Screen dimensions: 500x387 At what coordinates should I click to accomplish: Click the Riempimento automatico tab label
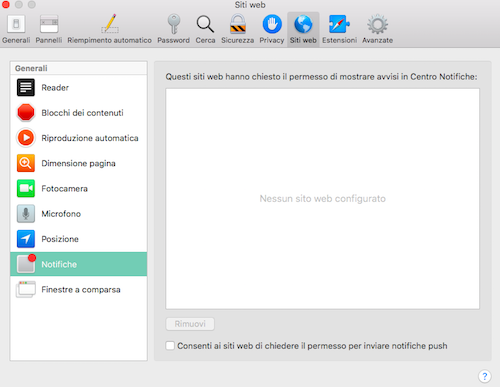(109, 40)
